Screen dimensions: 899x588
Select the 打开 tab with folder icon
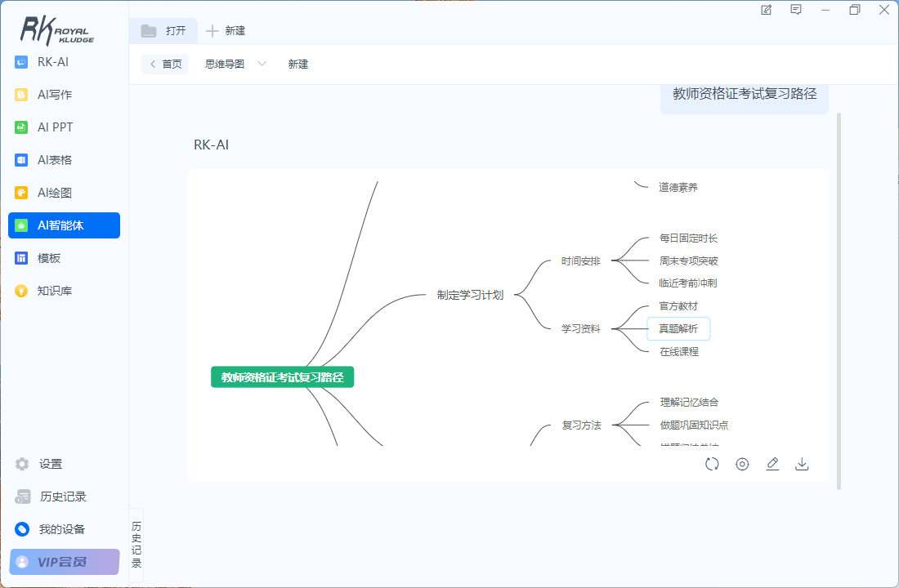(163, 31)
